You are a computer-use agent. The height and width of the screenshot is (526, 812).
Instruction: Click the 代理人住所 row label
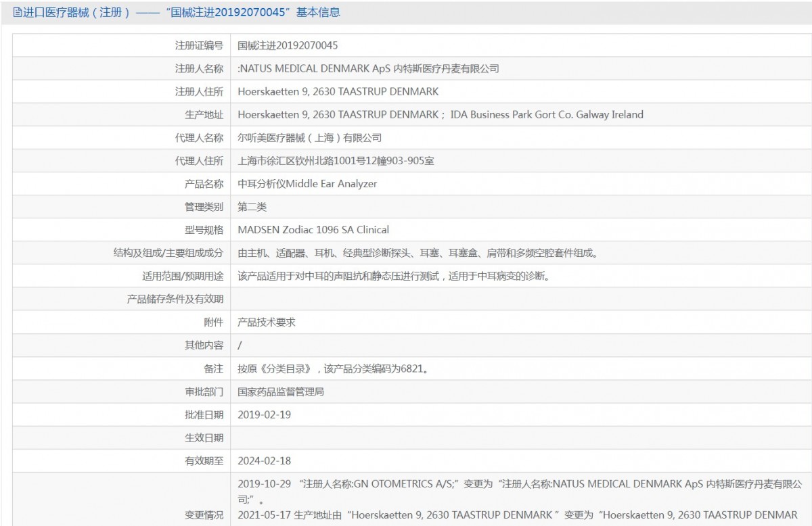(199, 161)
